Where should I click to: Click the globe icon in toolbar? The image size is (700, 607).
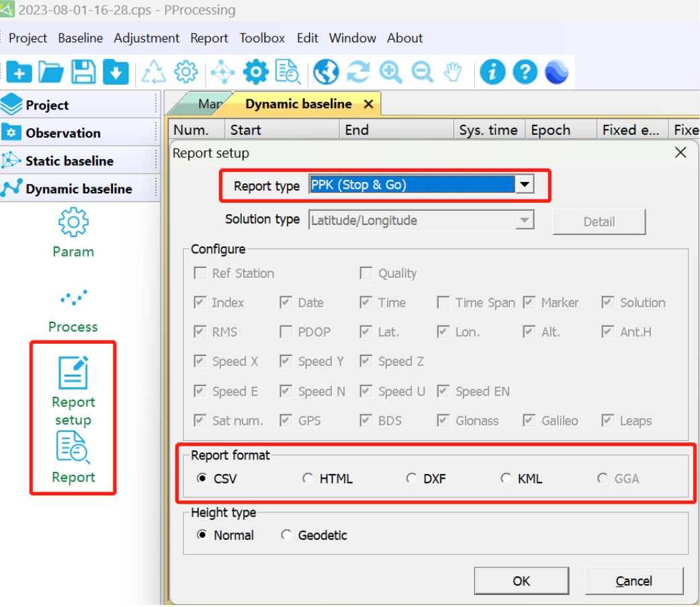[x=326, y=72]
